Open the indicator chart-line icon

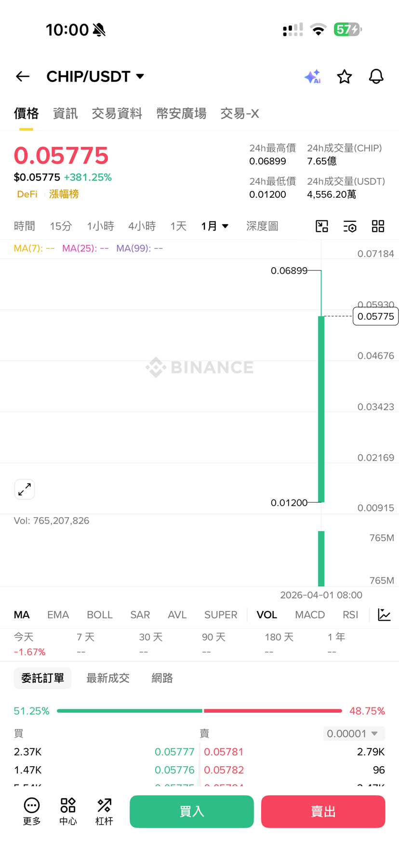(385, 615)
